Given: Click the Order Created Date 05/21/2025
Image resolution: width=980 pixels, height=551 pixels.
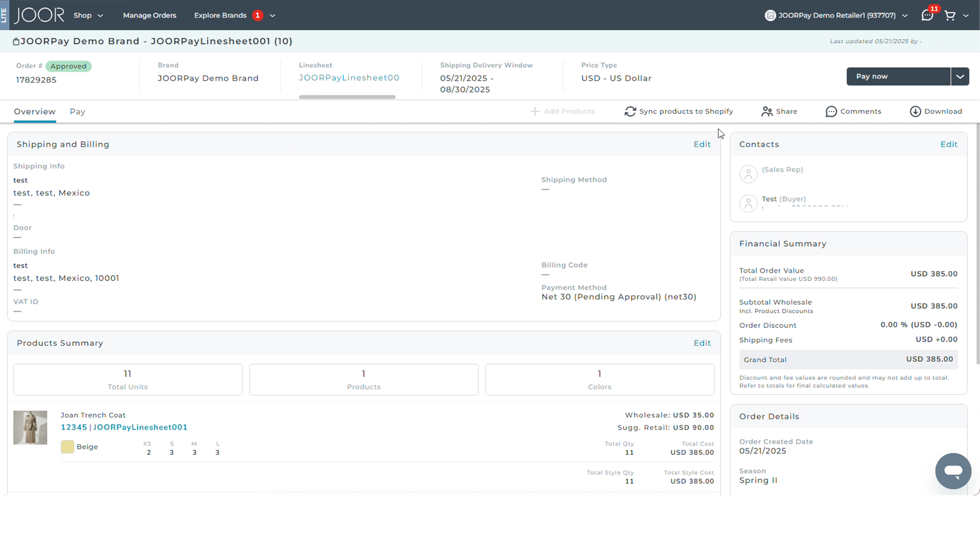Looking at the screenshot, I should click(763, 451).
